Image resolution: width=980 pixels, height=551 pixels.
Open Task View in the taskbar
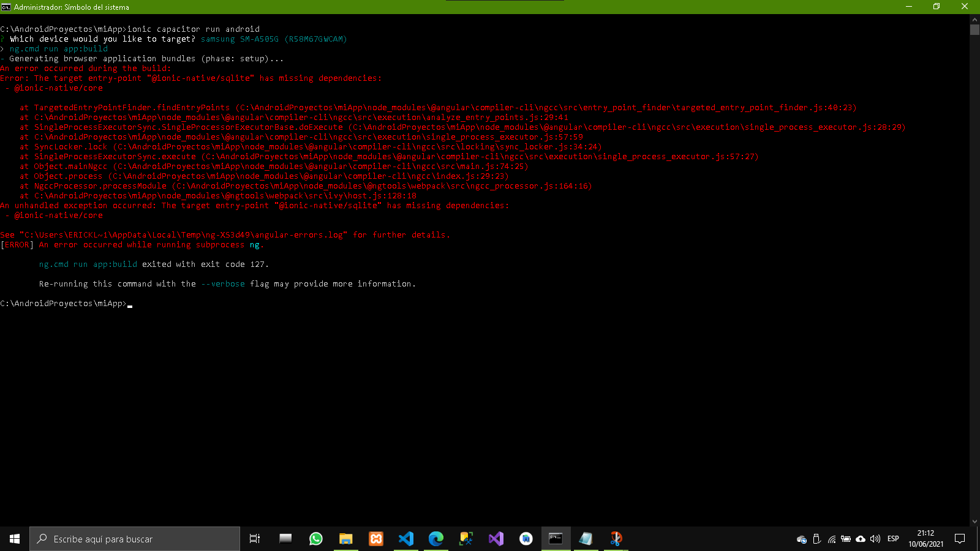tap(255, 539)
